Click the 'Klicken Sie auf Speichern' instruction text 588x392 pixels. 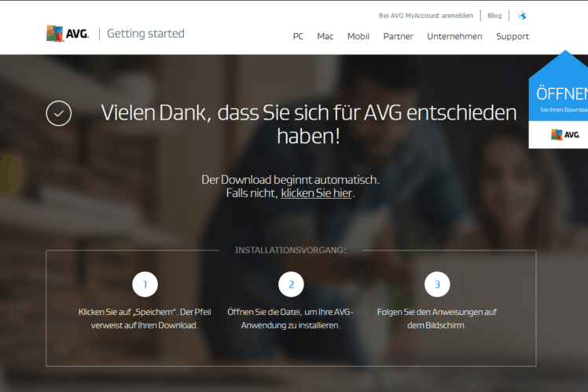(145, 318)
